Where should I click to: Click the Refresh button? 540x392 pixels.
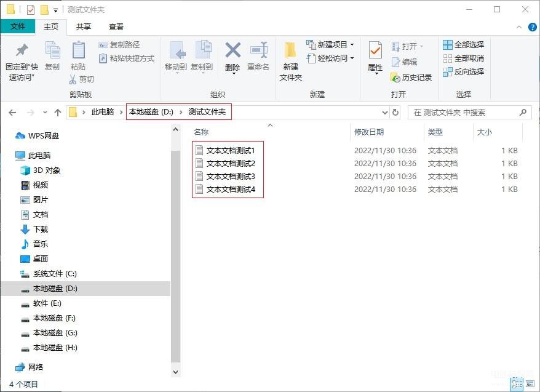(395, 112)
